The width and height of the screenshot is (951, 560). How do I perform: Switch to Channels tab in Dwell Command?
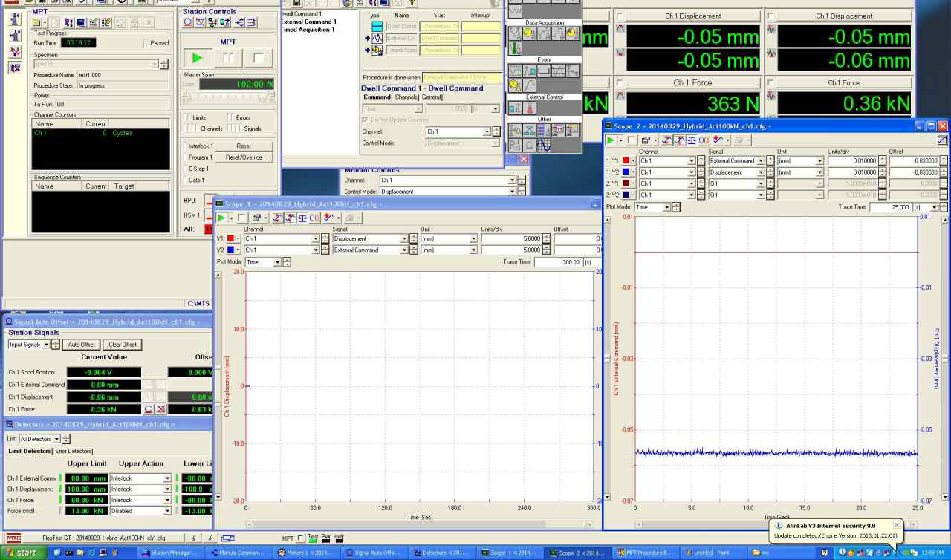(x=406, y=97)
